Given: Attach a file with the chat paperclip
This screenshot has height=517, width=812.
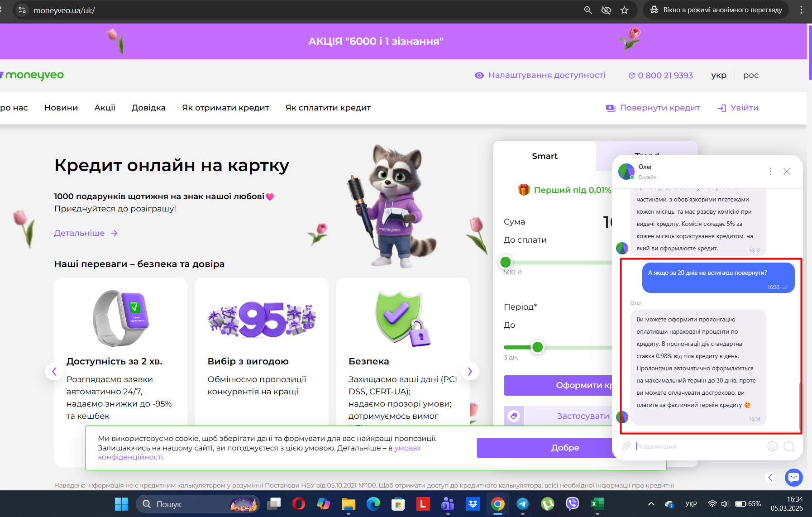Looking at the screenshot, I should (x=626, y=446).
